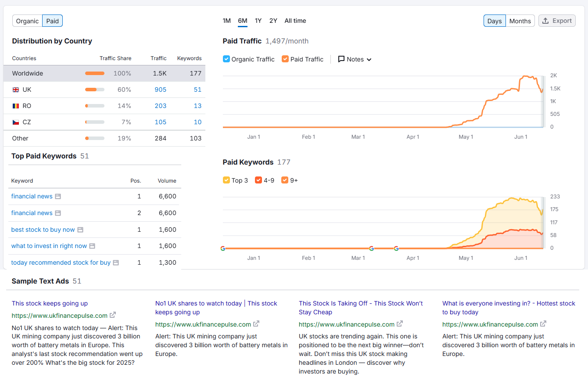
Task: Disable the '9+' keyword positions checkbox
Action: tap(285, 180)
